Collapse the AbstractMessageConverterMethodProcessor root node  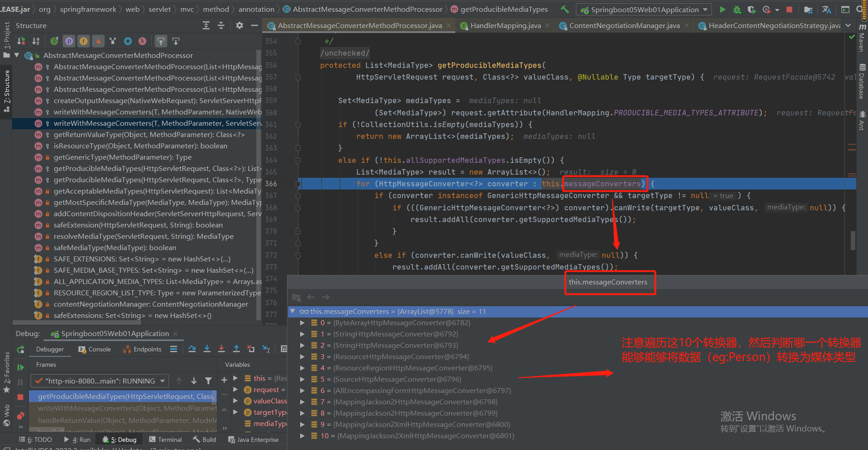[17, 55]
